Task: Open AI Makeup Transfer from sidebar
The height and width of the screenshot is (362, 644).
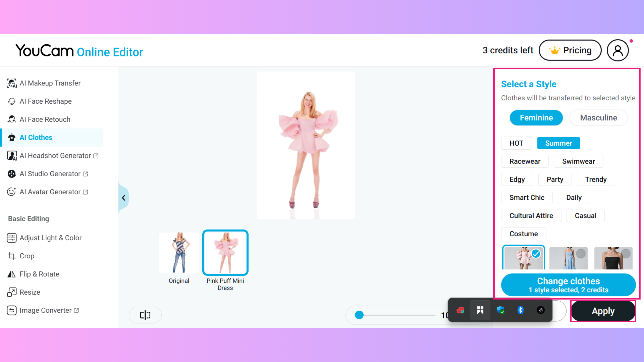Action: (x=50, y=83)
